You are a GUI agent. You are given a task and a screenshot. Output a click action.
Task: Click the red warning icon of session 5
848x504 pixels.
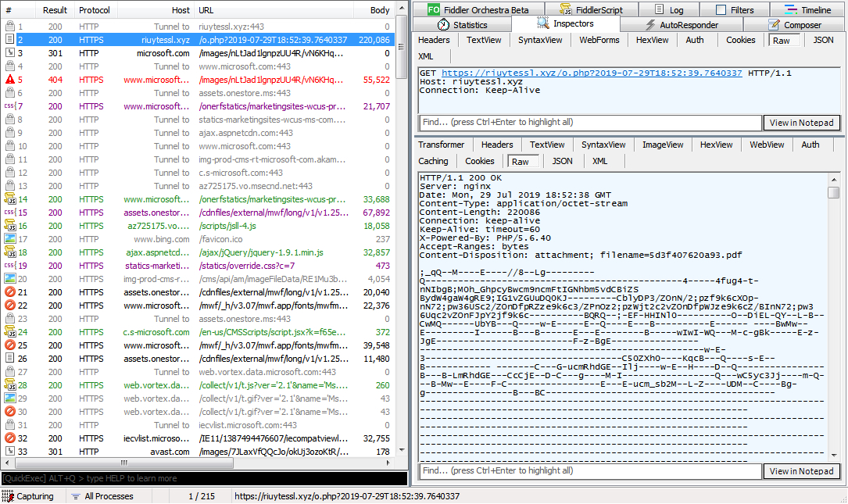(9, 80)
